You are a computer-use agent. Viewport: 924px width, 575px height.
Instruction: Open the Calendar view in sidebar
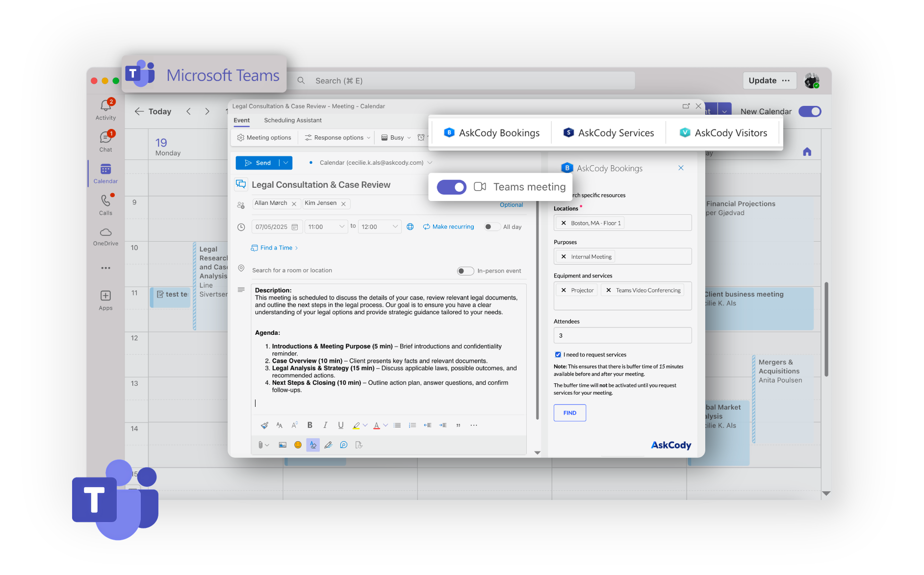pyautogui.click(x=106, y=173)
